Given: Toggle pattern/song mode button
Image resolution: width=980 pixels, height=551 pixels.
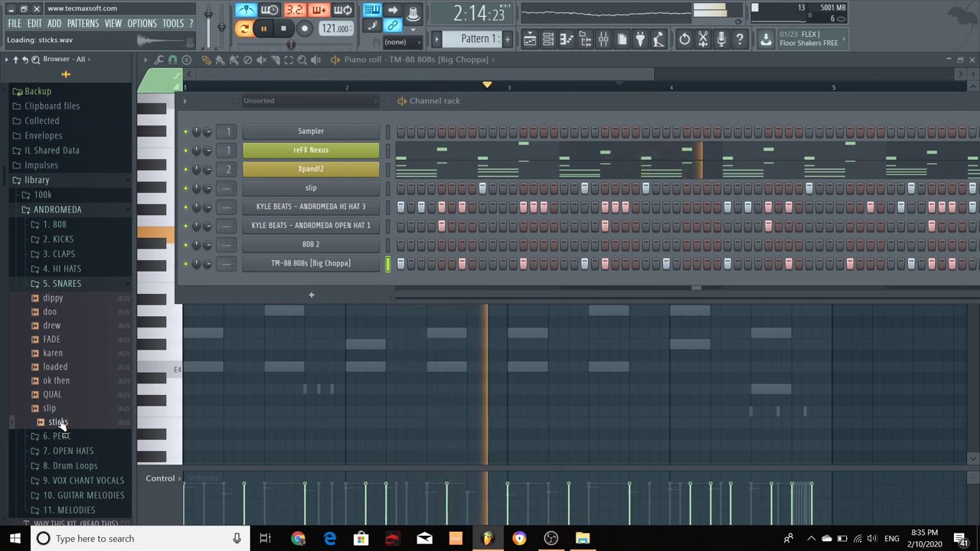Looking at the screenshot, I should pos(243,28).
